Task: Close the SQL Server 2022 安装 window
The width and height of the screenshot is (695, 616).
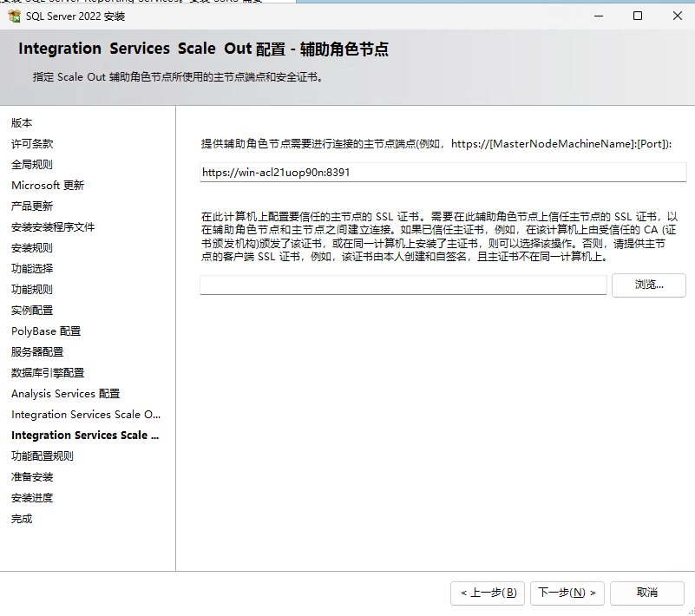Action: click(677, 16)
